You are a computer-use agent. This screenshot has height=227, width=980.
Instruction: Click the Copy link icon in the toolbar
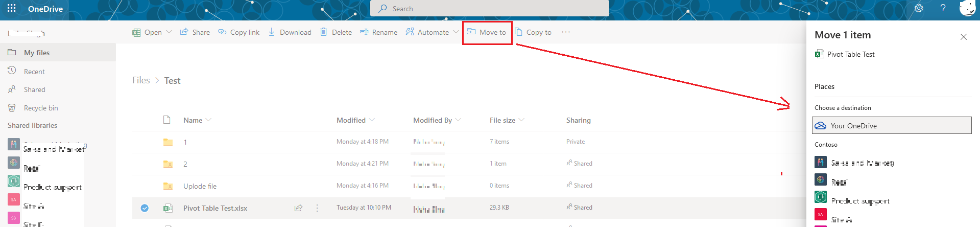click(x=222, y=32)
